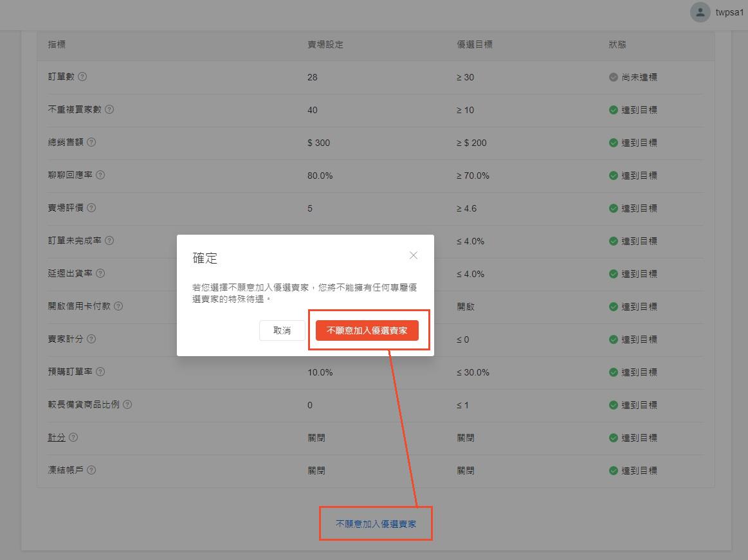Close the 確定 confirmation dialog
The width and height of the screenshot is (748, 560).
(x=413, y=255)
